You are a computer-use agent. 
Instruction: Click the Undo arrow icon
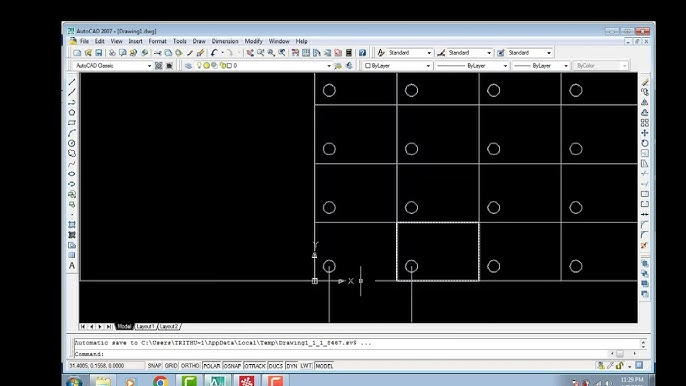tap(214, 53)
